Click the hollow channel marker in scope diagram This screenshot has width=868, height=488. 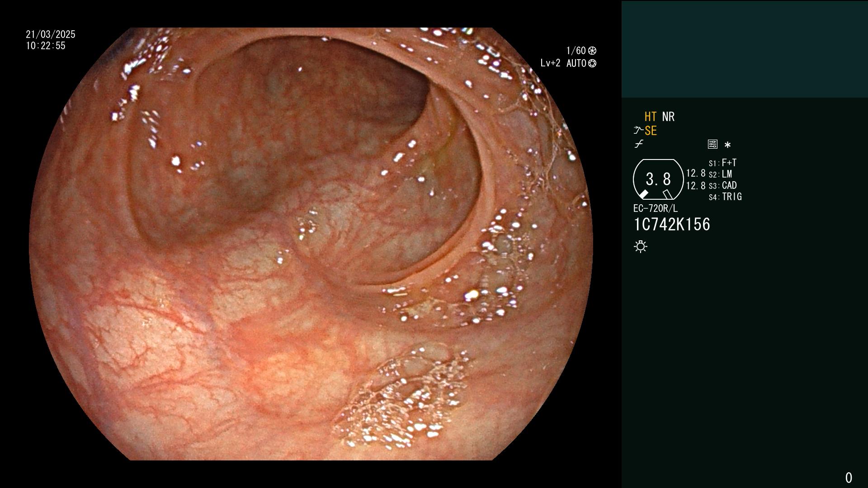[x=668, y=194]
